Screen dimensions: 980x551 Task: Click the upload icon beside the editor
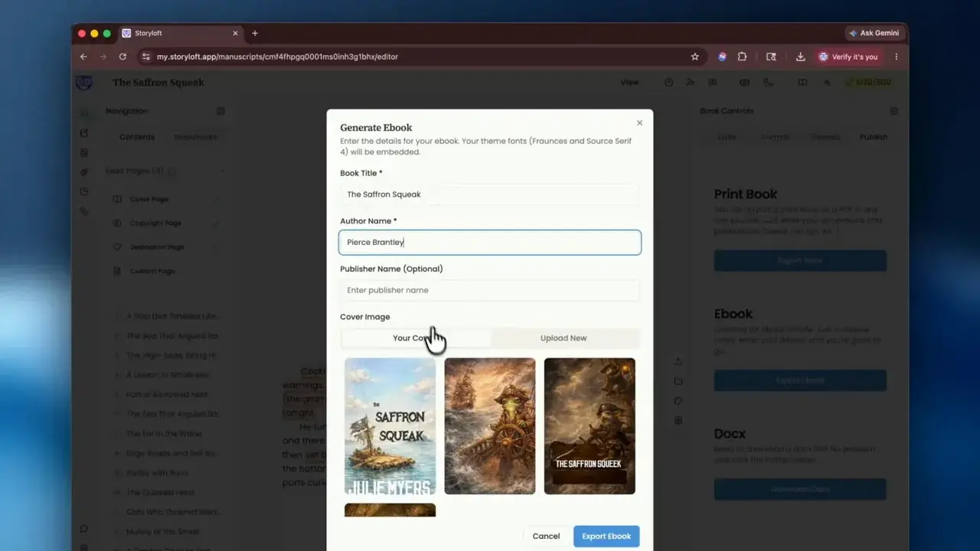tap(678, 361)
